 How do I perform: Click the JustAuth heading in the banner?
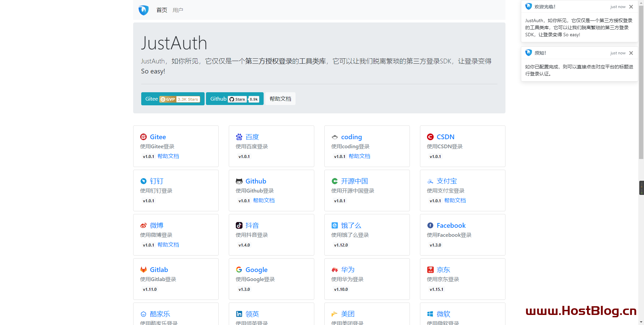(x=174, y=43)
